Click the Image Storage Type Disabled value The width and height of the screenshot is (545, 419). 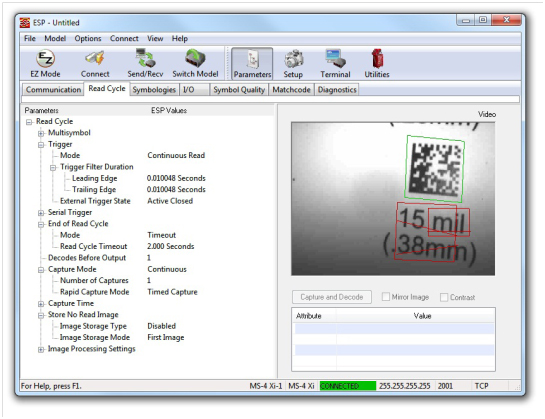click(162, 326)
